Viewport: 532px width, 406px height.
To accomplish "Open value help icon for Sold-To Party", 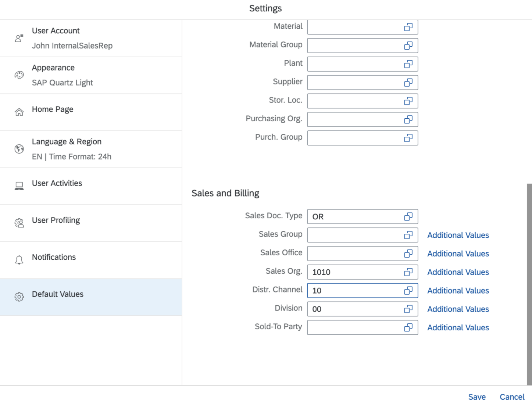I will tap(408, 327).
